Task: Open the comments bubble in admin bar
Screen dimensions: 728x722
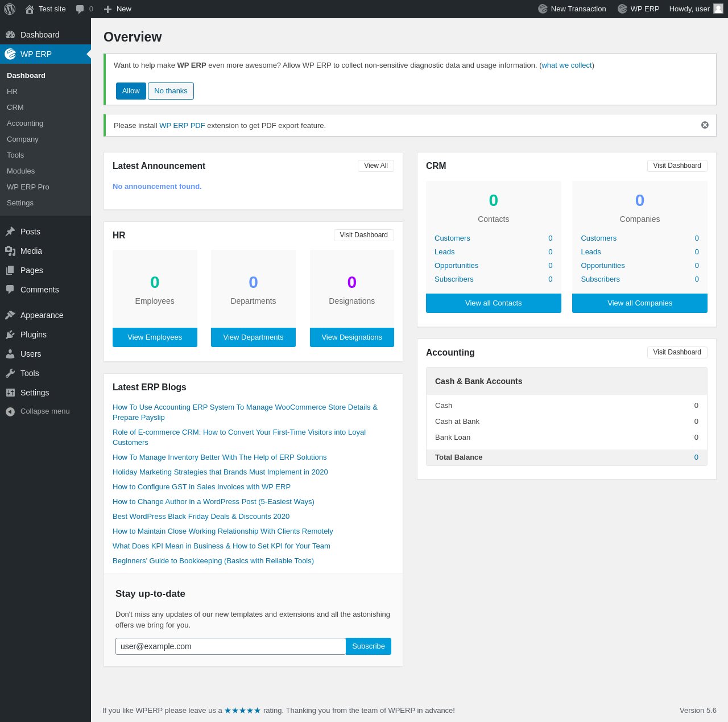Action: pyautogui.click(x=80, y=9)
